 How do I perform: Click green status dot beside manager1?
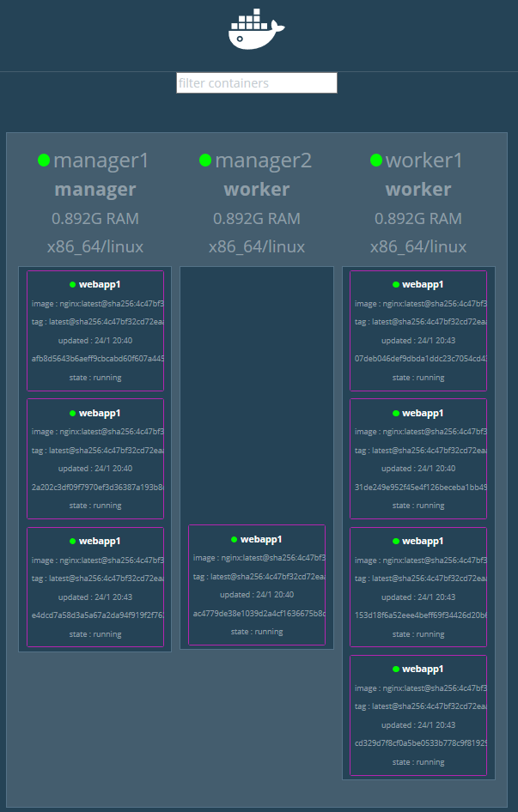click(x=44, y=161)
